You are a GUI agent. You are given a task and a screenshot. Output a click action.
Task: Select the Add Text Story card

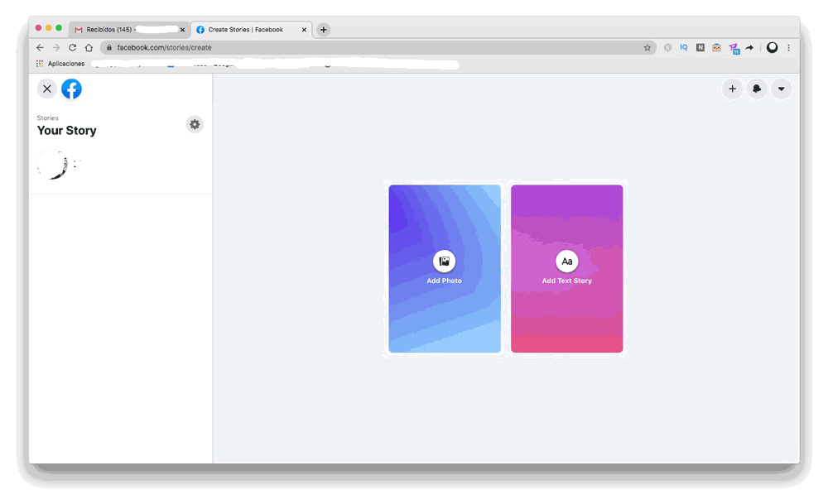(x=566, y=269)
